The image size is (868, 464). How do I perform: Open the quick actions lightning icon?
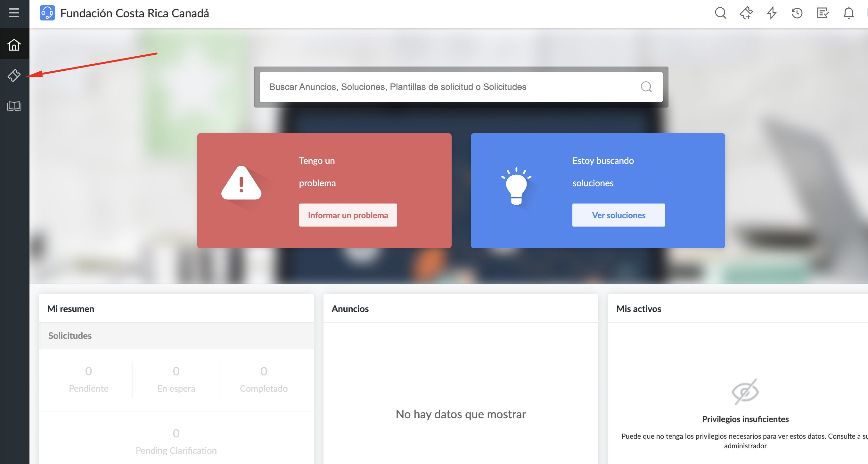tap(771, 13)
